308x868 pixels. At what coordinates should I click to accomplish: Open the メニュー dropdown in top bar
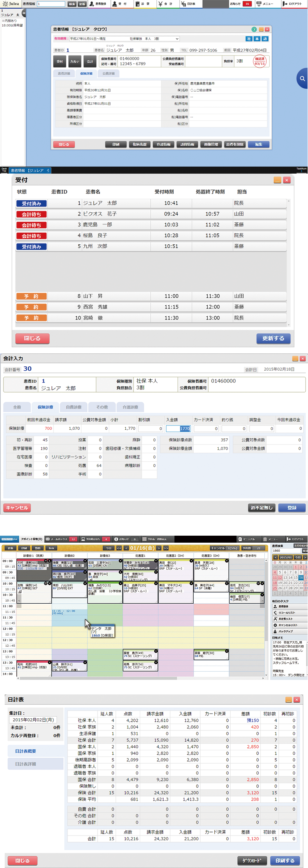265,4
